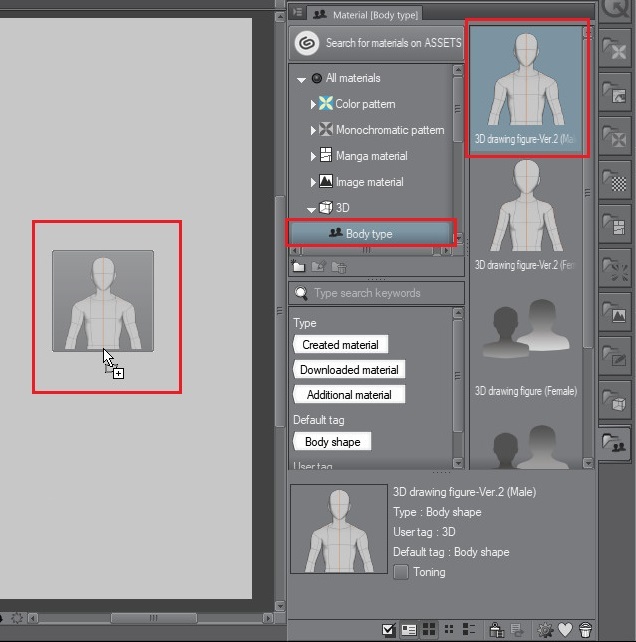Open the 3D material palette icon

615,398
